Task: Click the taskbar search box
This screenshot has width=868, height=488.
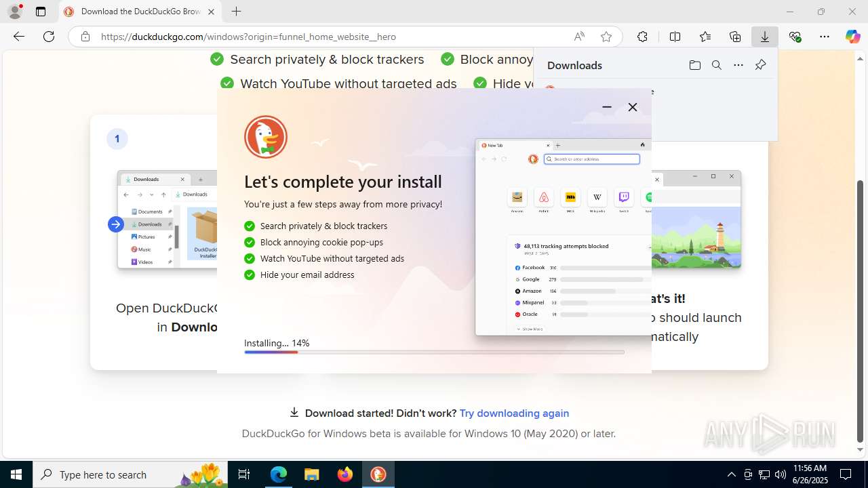Action: pyautogui.click(x=130, y=474)
